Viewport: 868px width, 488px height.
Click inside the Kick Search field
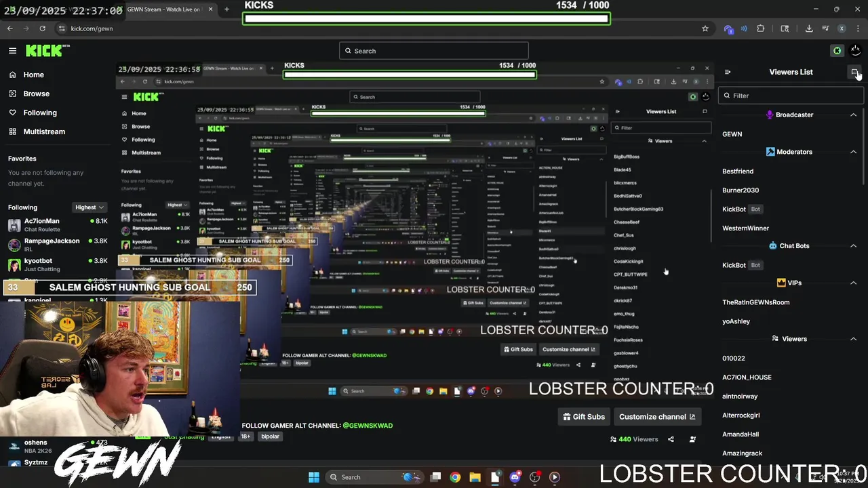[x=434, y=51]
